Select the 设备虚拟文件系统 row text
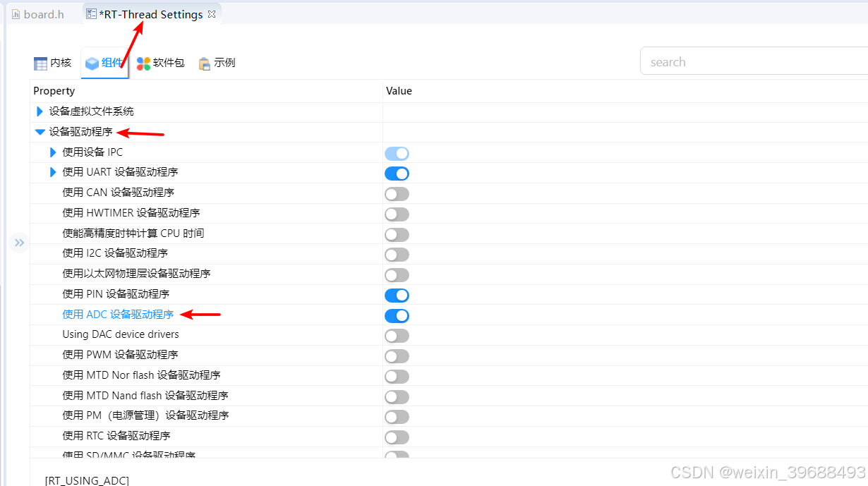The height and width of the screenshot is (486, 868). tap(91, 111)
